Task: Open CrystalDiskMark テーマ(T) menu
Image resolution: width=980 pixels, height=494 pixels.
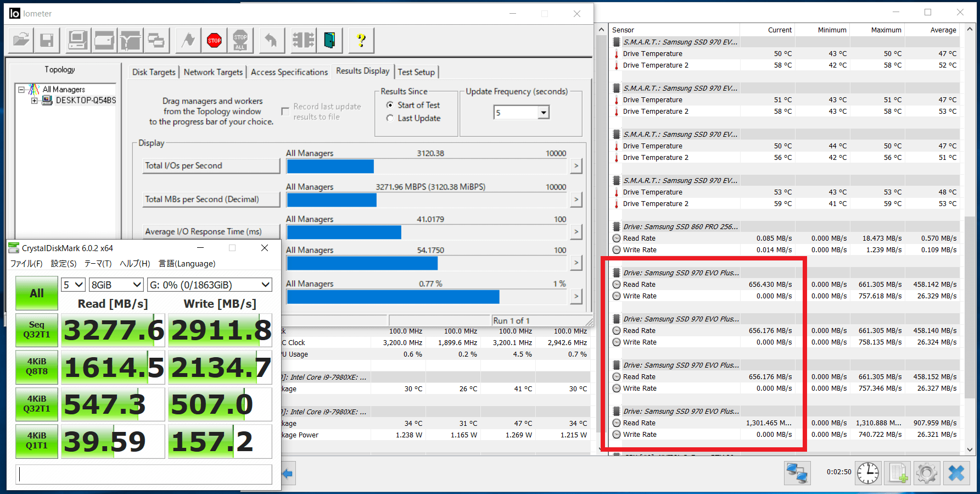Action: pos(98,264)
